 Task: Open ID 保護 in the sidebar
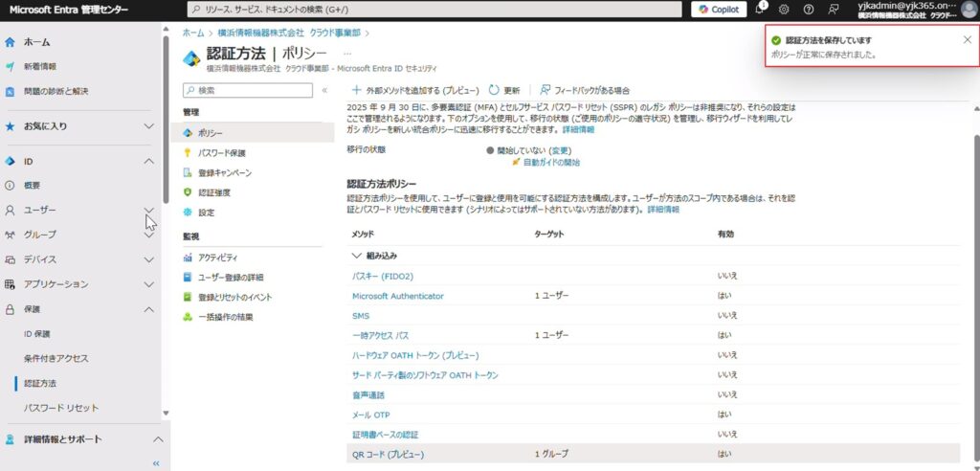(37, 334)
